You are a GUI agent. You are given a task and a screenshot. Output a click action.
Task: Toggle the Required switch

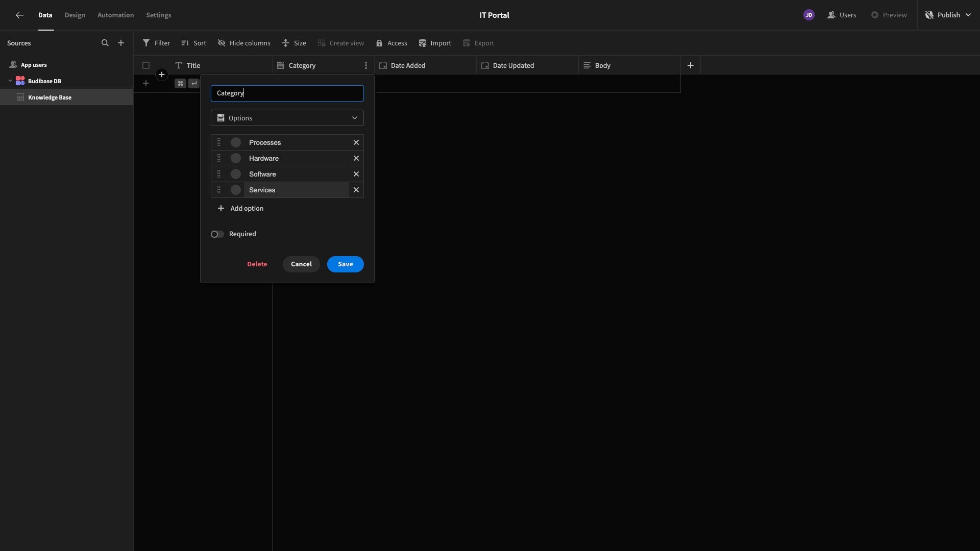pos(217,234)
